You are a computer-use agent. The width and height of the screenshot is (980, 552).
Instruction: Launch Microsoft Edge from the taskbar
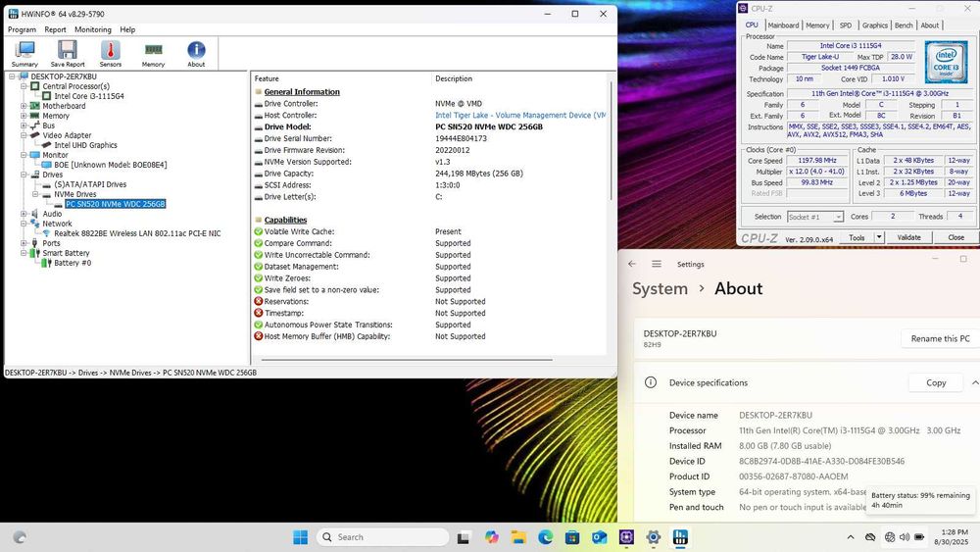(545, 537)
